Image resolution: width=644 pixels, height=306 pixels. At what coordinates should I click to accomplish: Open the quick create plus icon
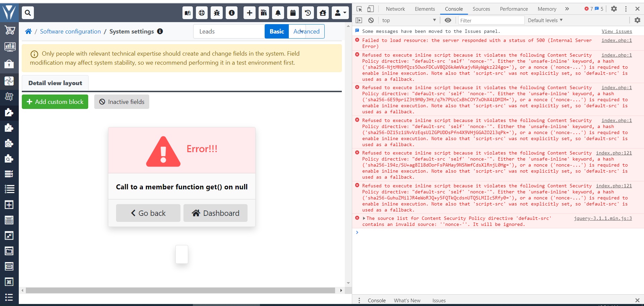249,13
